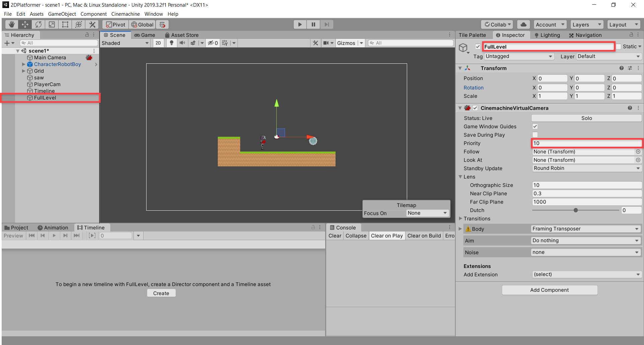The height and width of the screenshot is (345, 644).
Task: Toggle scene audio speaker icon
Action: (182, 43)
